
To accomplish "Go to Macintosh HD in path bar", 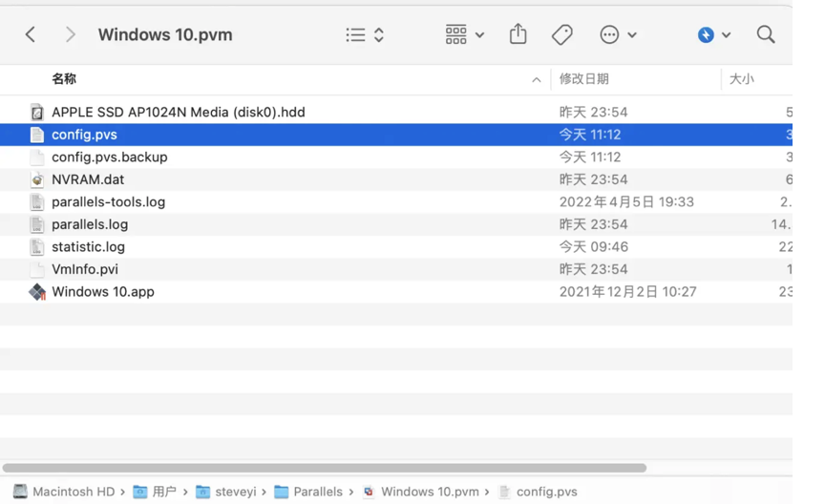I will tap(64, 492).
